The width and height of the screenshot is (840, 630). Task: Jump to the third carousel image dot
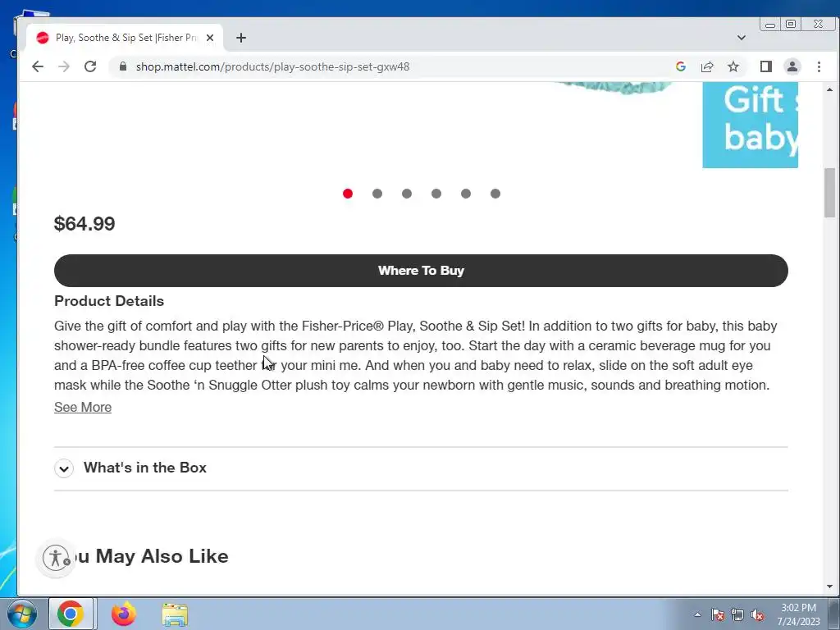pyautogui.click(x=407, y=194)
